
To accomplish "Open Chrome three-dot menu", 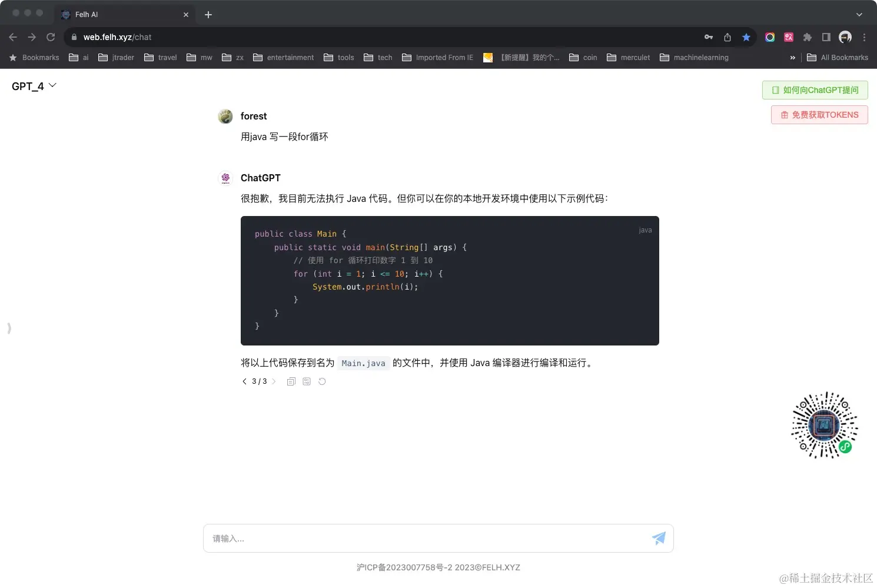I will pos(864,37).
